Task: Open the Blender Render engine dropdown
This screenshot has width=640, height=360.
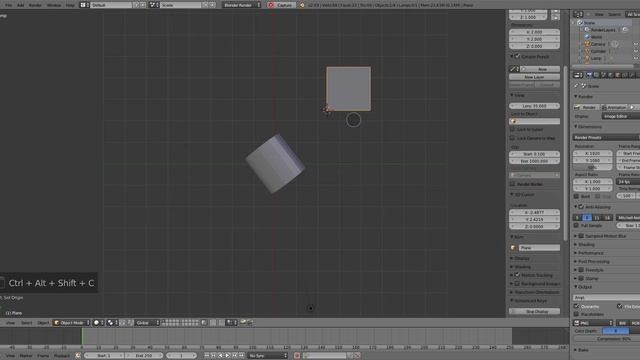Action: tap(242, 5)
